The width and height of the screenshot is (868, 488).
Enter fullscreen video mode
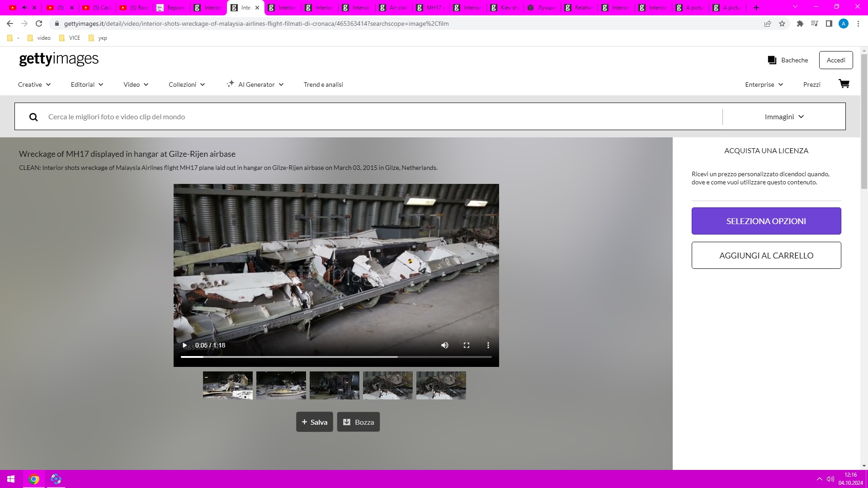[467, 345]
